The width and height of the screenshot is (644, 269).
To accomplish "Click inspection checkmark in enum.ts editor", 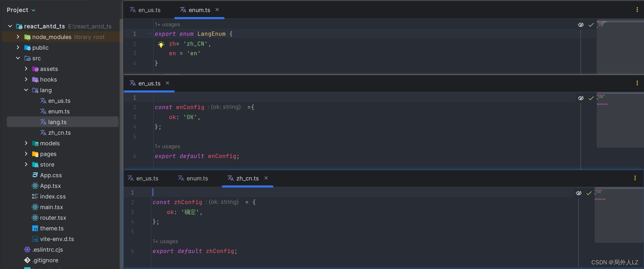I will click(591, 25).
